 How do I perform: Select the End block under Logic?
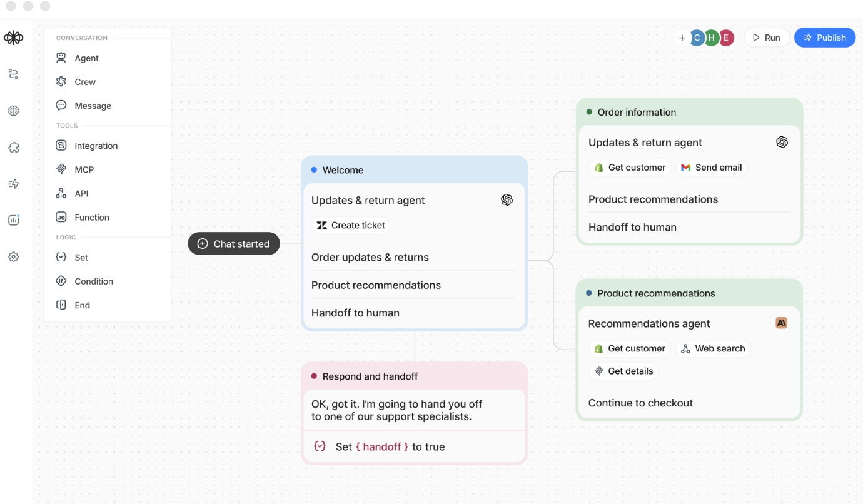81,305
